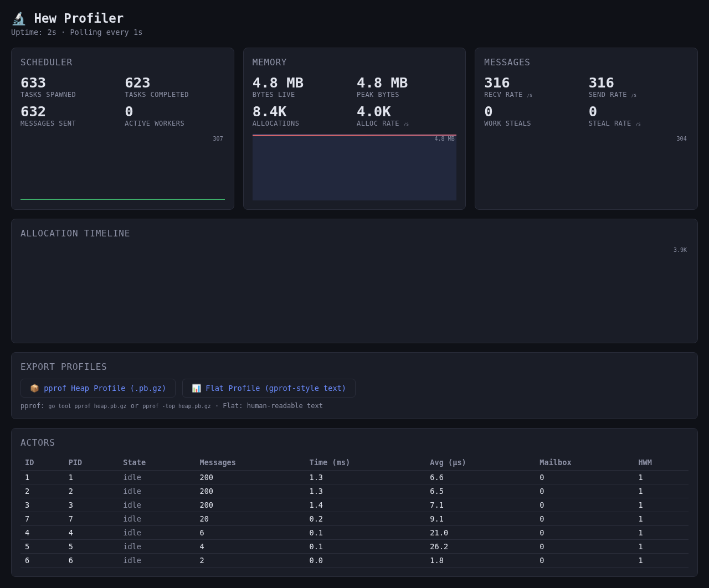Click the Uptime and polling status text
The image size is (709, 588).
tap(76, 32)
